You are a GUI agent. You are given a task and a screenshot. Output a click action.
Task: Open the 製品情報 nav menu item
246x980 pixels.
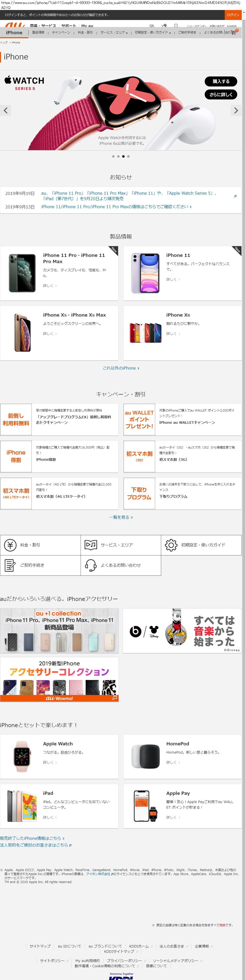click(x=38, y=33)
